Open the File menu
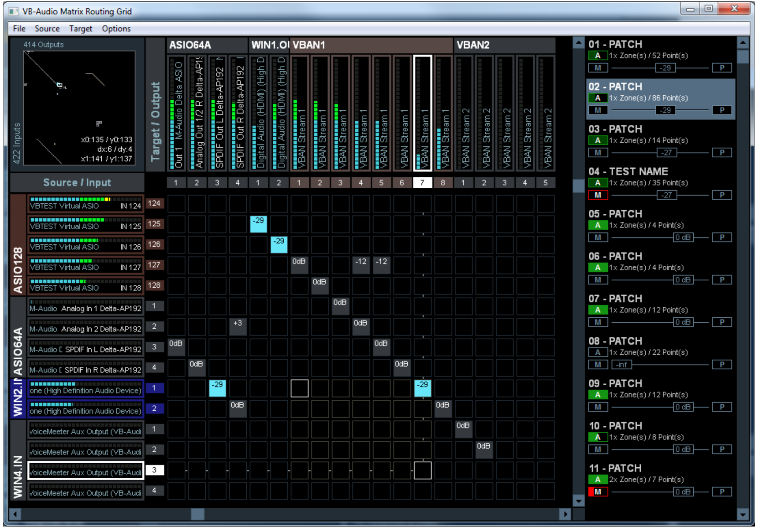 [x=19, y=29]
